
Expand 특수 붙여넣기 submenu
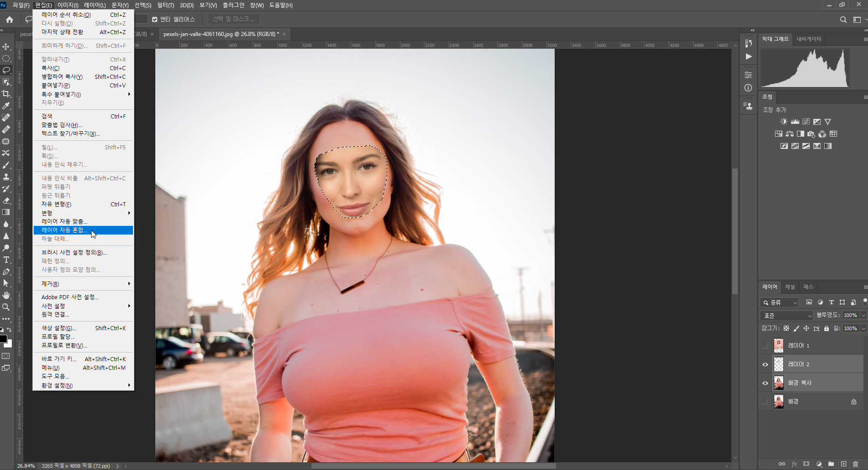tap(83, 94)
